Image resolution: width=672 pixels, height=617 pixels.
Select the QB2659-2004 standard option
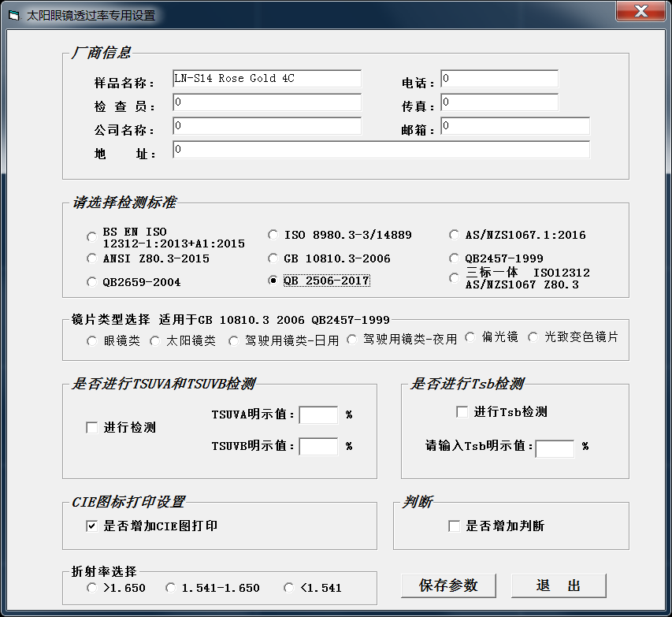[92, 282]
